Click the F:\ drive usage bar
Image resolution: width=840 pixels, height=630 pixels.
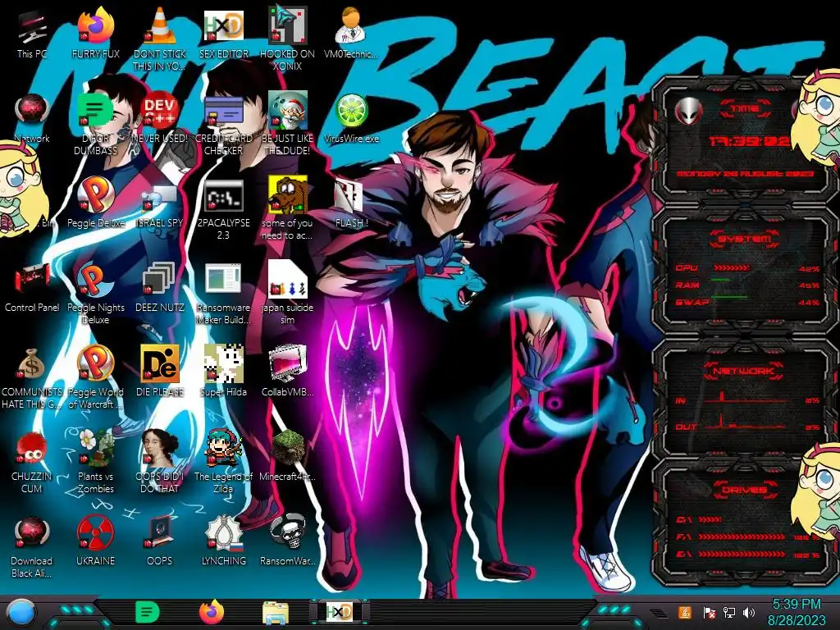click(742, 536)
